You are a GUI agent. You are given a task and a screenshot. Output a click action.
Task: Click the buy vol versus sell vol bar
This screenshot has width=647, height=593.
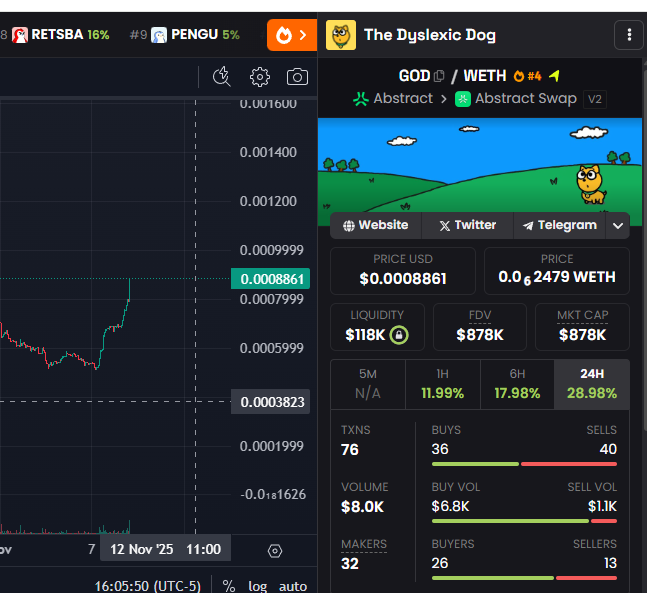pos(524,521)
